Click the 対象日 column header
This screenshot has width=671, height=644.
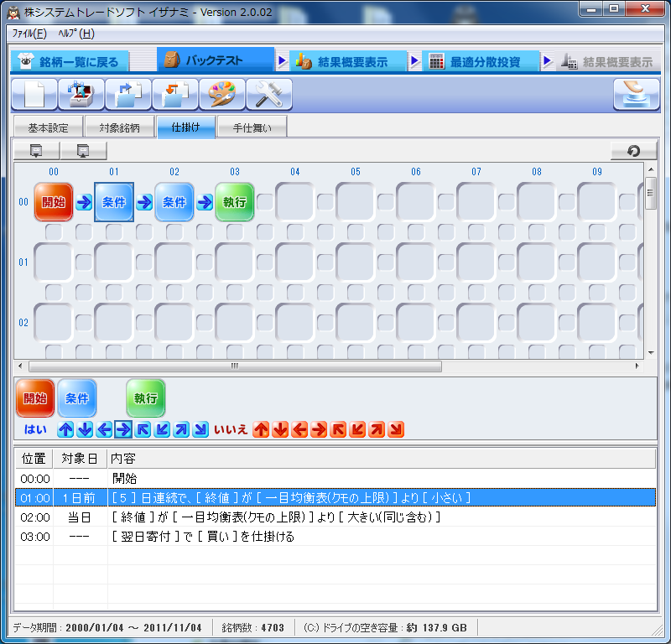coord(80,459)
